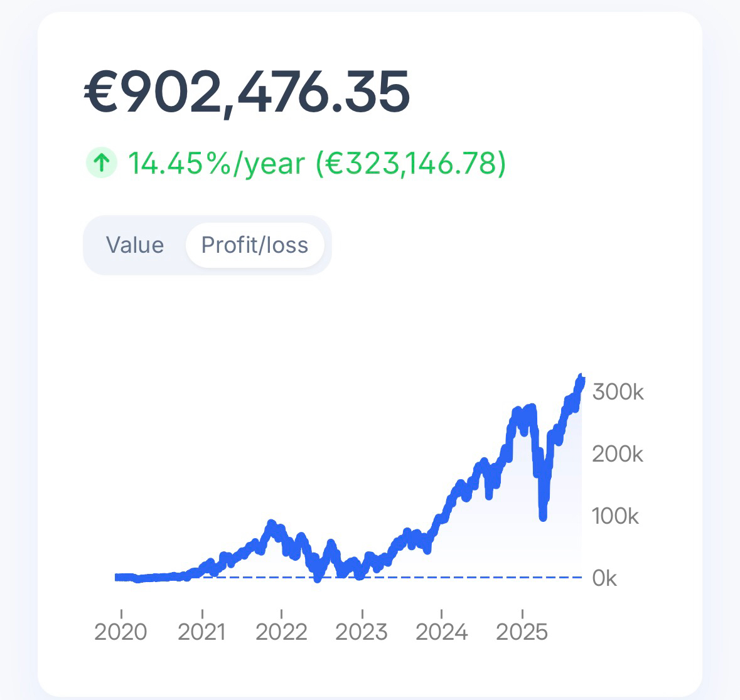
Task: Click the 100k y-axis label
Action: 615,516
